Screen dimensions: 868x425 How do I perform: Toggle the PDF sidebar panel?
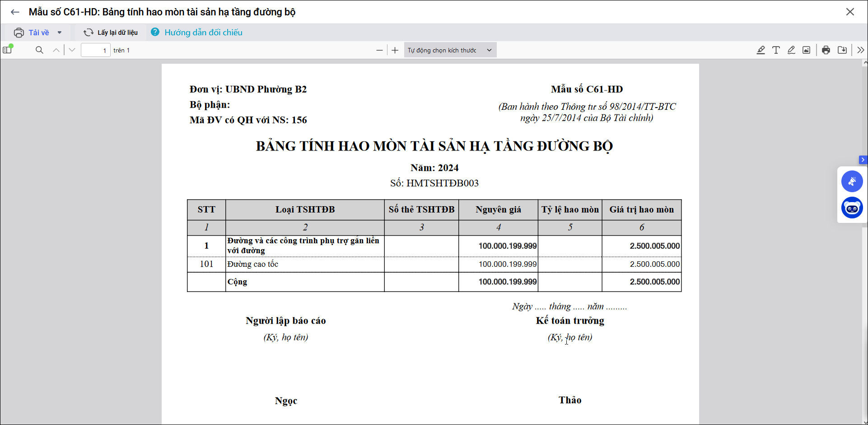pos(8,49)
